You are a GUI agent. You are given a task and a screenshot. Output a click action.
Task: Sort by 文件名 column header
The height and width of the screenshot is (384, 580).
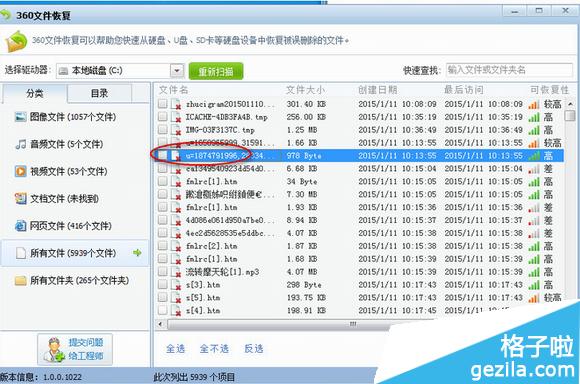pos(173,90)
